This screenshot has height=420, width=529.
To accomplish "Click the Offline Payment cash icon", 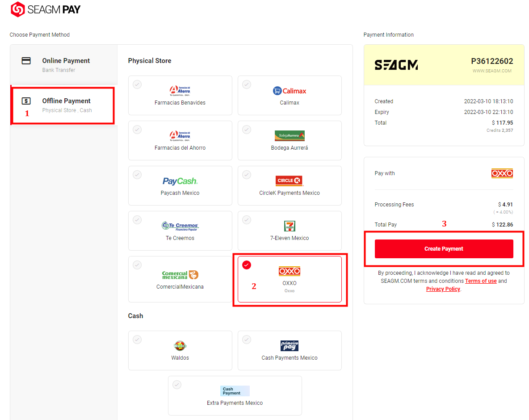I will [26, 101].
